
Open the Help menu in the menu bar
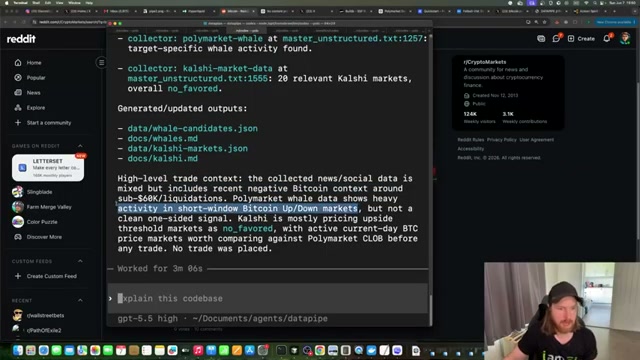point(89,3)
